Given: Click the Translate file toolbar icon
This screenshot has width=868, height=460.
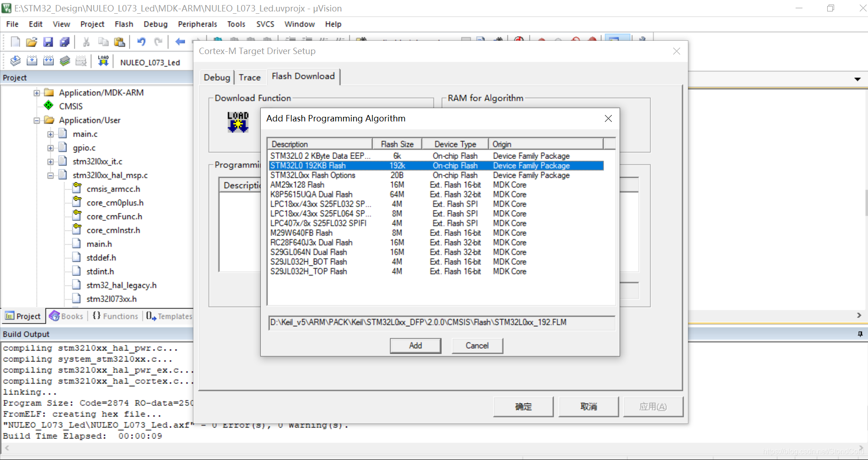Looking at the screenshot, I should tap(15, 61).
